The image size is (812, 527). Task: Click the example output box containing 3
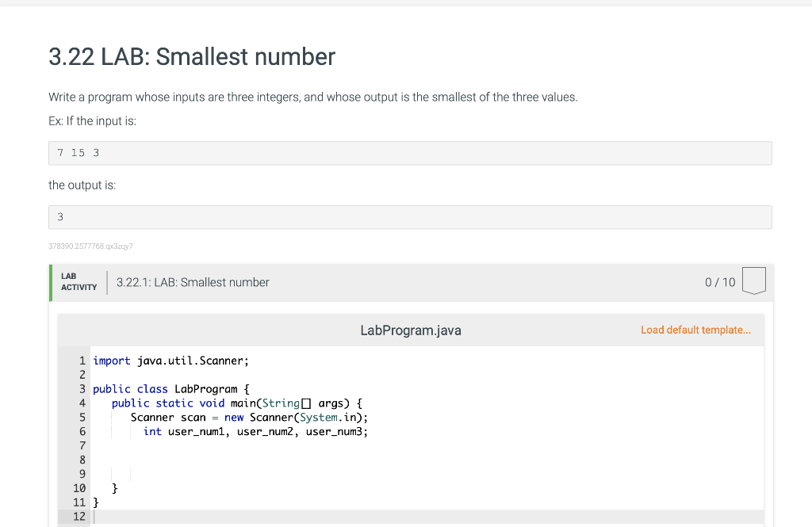pos(410,216)
